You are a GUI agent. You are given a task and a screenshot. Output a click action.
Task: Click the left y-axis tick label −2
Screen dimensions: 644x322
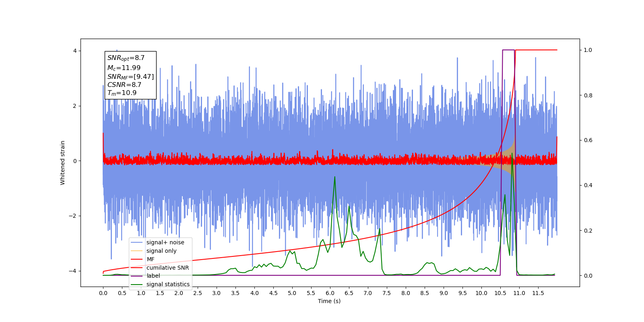point(73,216)
